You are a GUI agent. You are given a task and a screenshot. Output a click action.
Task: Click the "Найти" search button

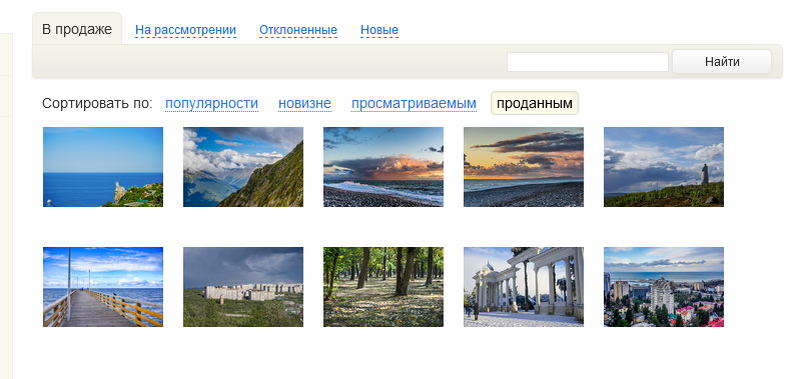click(x=722, y=62)
